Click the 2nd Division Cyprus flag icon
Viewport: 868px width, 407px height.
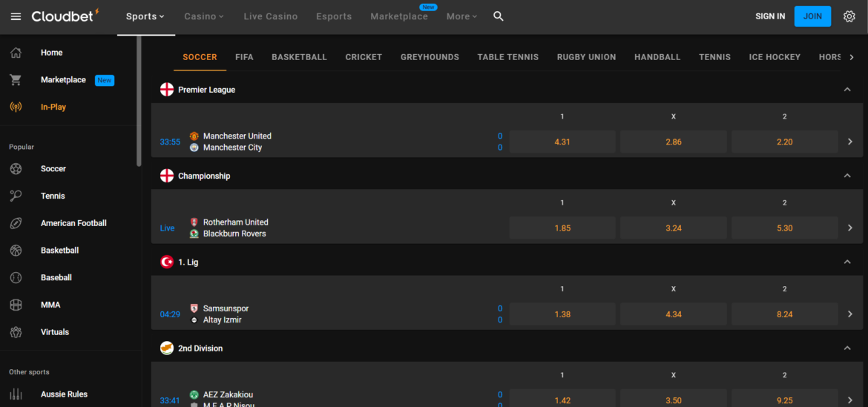point(167,348)
